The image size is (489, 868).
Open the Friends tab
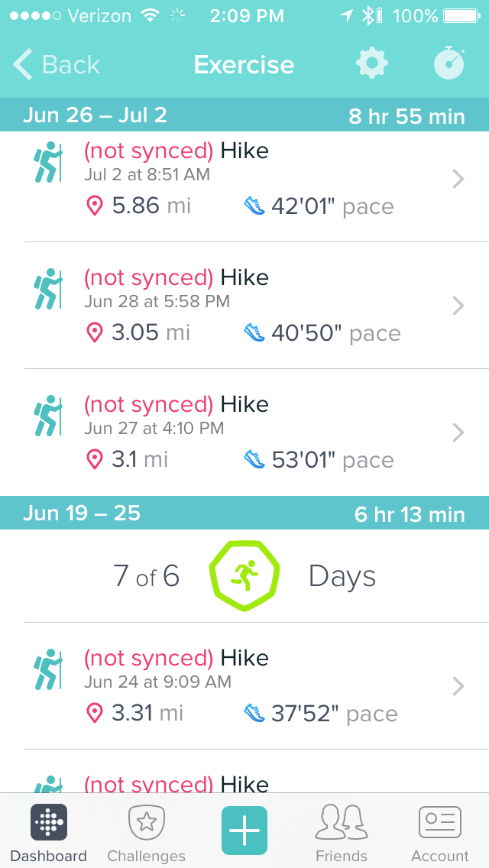pyautogui.click(x=342, y=833)
